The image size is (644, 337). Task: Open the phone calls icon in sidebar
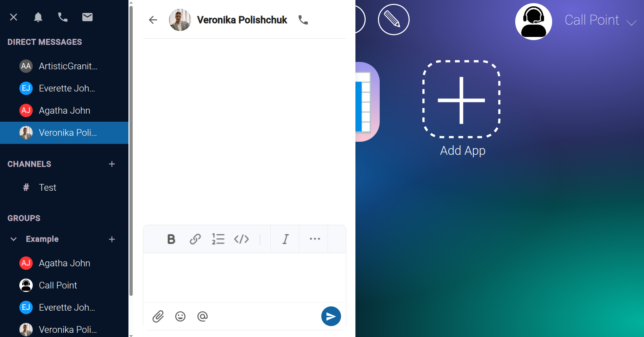tap(63, 17)
